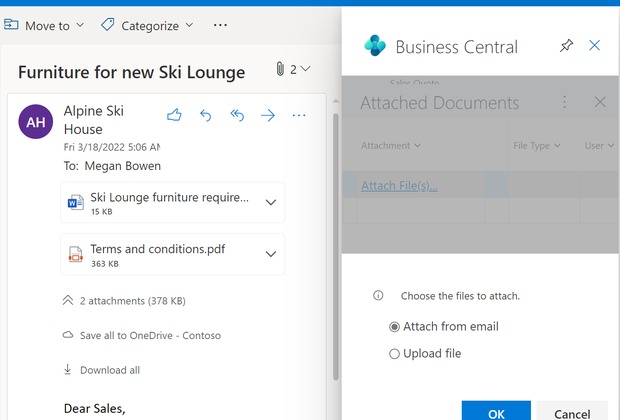620x420 pixels.
Task: Click the Business Central logo
Action: pos(375,45)
